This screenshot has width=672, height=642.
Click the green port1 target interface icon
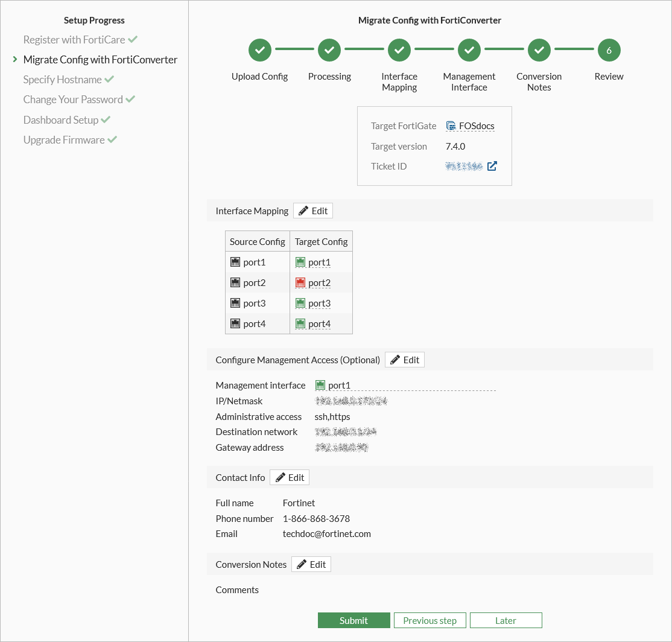click(300, 262)
